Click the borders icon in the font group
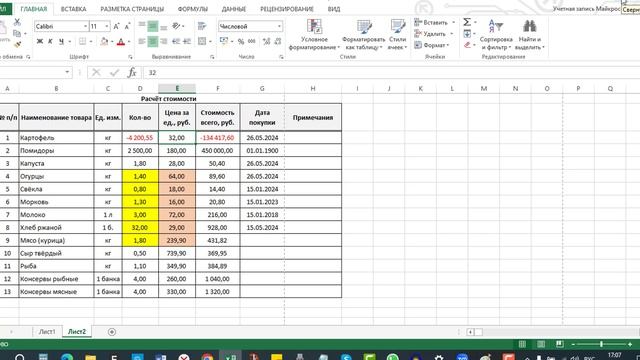640x360 pixels. [82, 41]
